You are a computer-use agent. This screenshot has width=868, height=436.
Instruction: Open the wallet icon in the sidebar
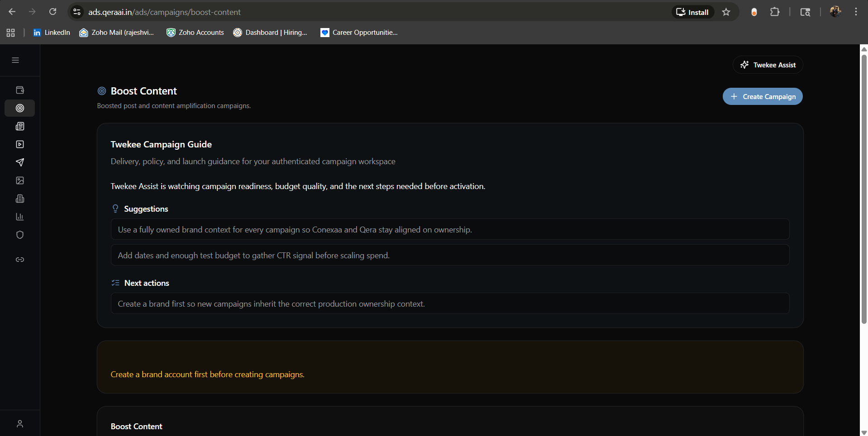coord(20,90)
